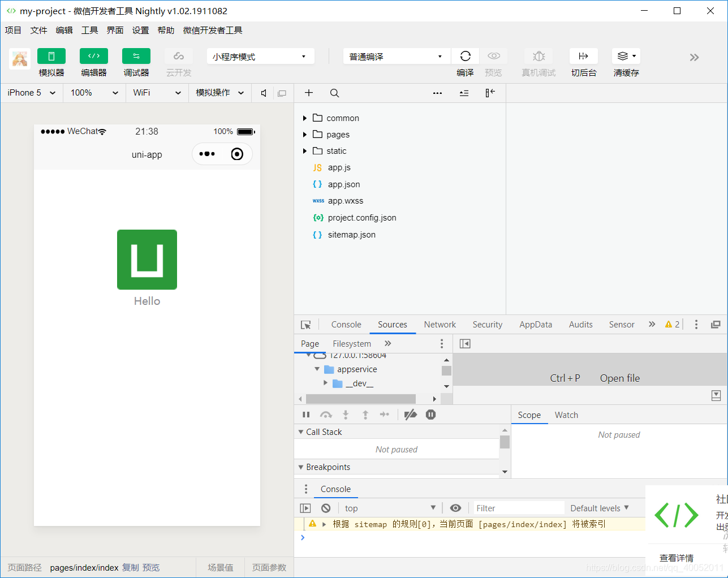
Task: Click the user avatar in the toolbar
Action: click(x=20, y=59)
